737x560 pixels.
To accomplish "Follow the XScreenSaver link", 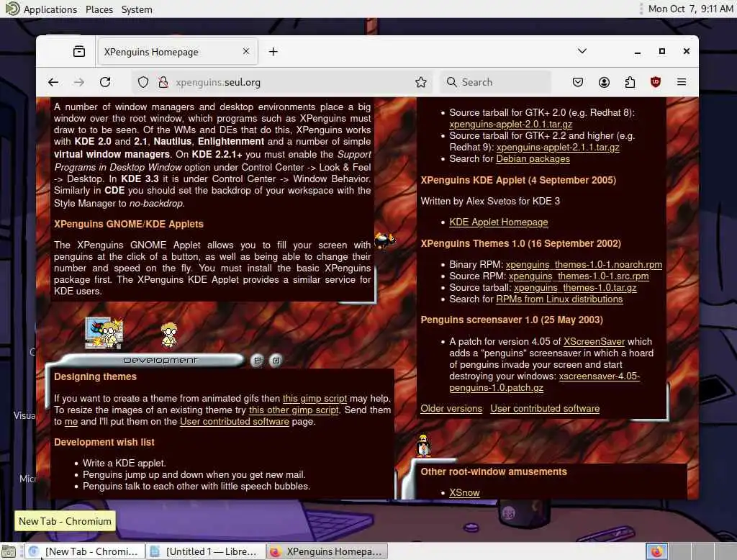I will coord(594,342).
